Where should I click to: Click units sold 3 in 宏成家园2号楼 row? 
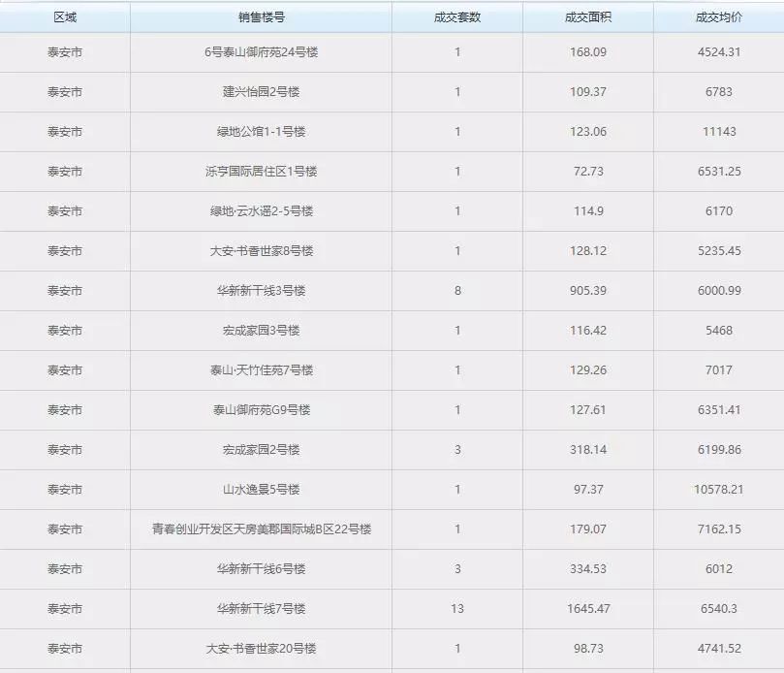click(457, 450)
